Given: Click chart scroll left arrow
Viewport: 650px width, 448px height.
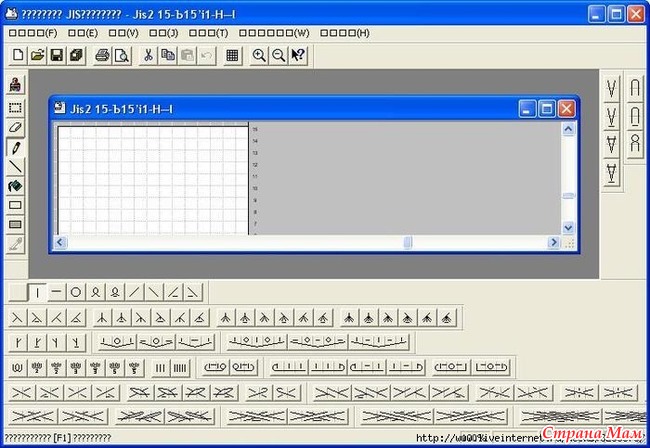Looking at the screenshot, I should (x=60, y=242).
